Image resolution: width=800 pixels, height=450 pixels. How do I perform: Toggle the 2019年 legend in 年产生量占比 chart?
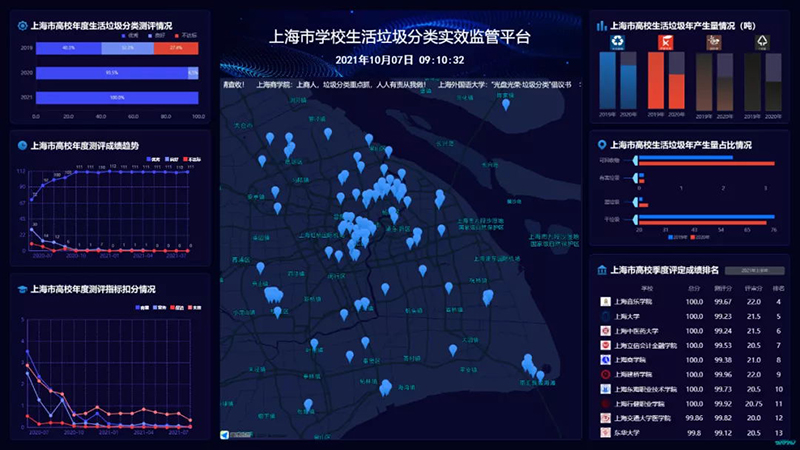672,236
